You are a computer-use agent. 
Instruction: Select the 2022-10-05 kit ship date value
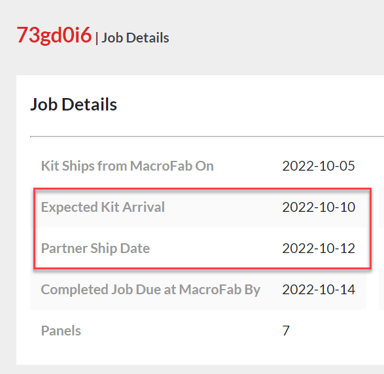[319, 166]
